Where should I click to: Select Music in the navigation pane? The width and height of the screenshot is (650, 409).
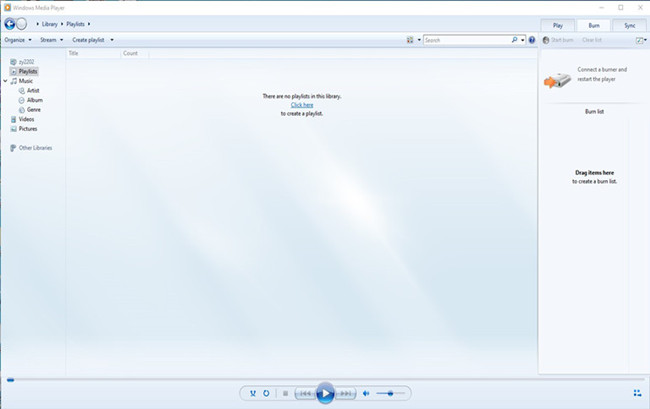click(25, 81)
